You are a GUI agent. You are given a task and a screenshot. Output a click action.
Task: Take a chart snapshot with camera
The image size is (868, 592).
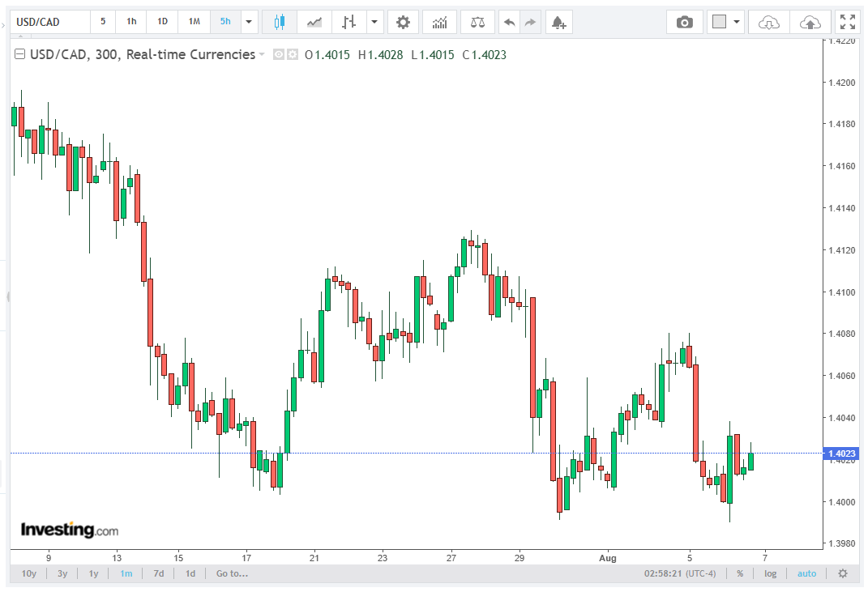pyautogui.click(x=685, y=22)
